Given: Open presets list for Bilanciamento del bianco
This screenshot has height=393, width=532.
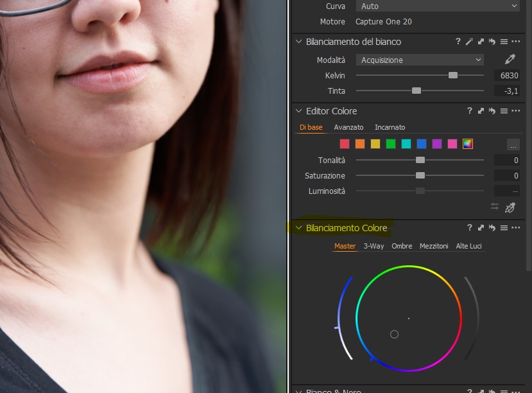Looking at the screenshot, I should tap(504, 41).
